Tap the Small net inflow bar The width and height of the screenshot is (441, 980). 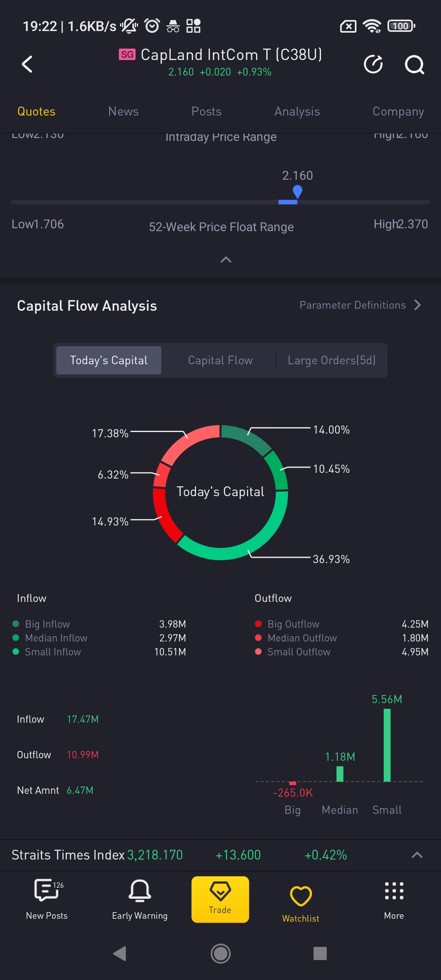point(387,745)
